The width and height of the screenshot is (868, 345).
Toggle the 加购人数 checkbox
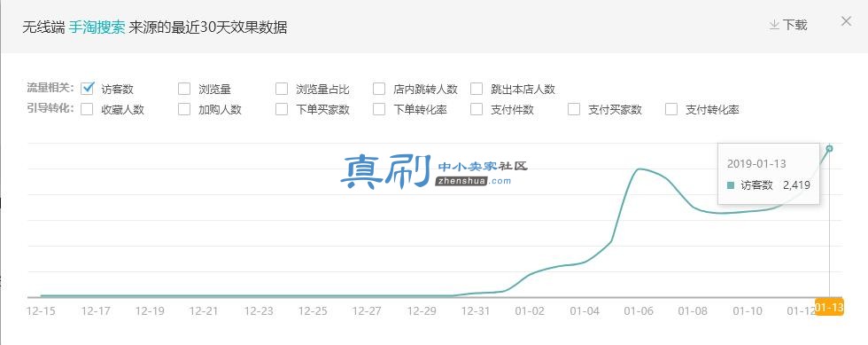(184, 109)
